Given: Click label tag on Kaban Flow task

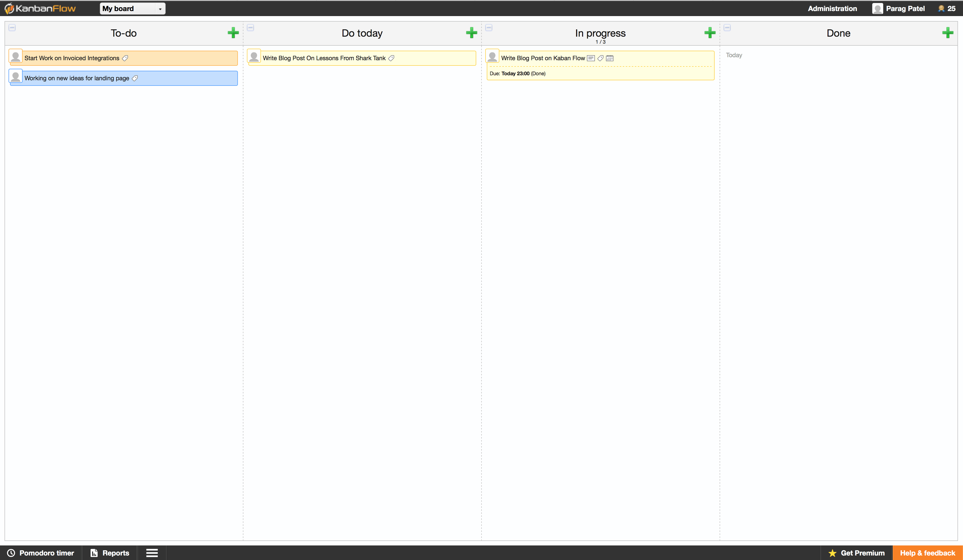Looking at the screenshot, I should tap(600, 58).
